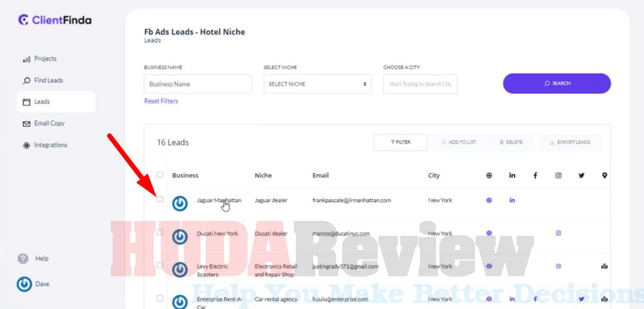Click the map pin column header icon
The image size is (644, 309).
[604, 176]
